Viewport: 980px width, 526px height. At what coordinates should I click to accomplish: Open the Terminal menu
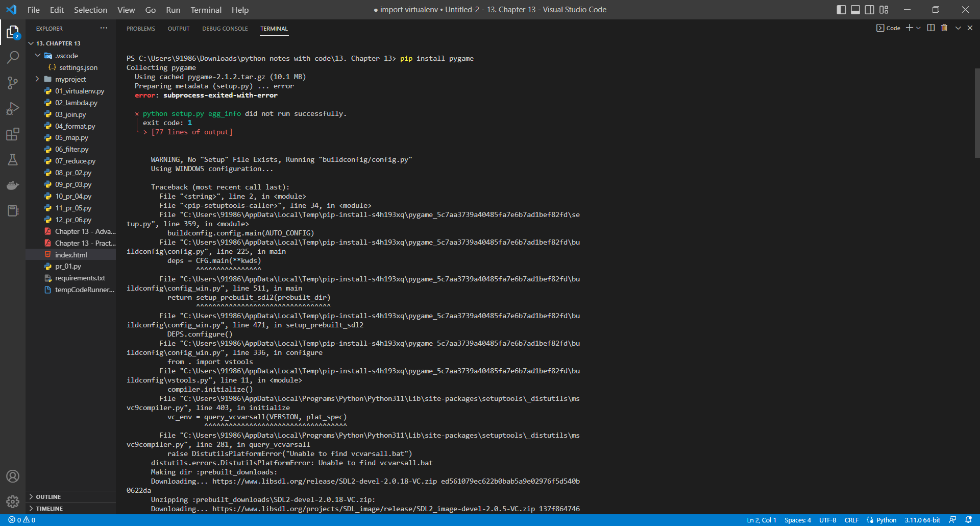click(205, 10)
